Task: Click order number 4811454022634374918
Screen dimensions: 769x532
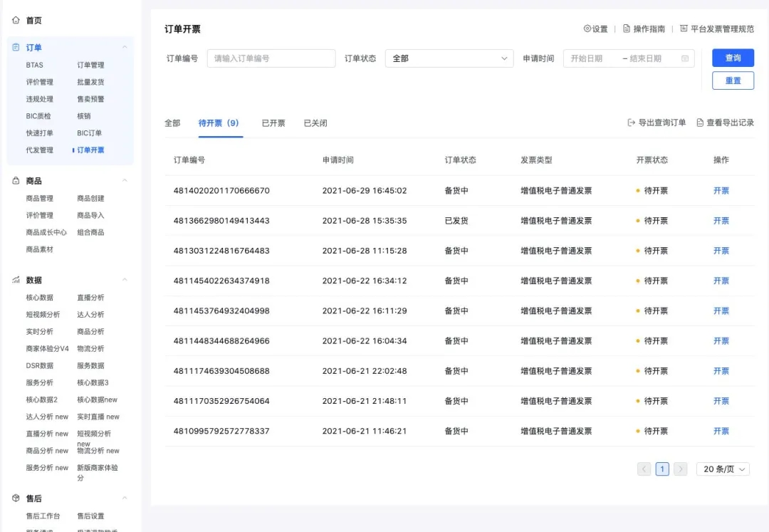Action: click(x=221, y=281)
